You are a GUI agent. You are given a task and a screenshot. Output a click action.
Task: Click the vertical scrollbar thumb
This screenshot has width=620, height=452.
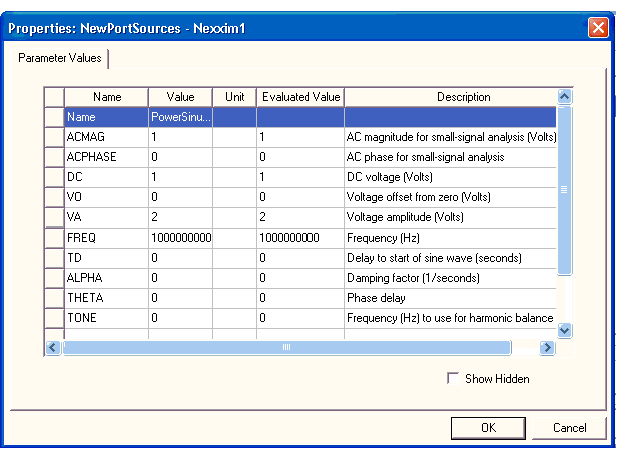click(x=564, y=190)
